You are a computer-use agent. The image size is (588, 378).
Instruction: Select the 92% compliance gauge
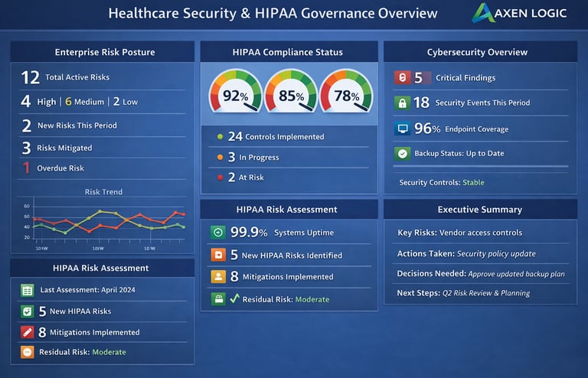tap(236, 90)
